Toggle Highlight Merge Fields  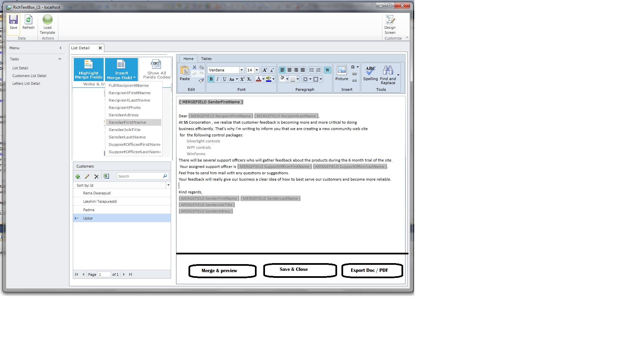[89, 69]
